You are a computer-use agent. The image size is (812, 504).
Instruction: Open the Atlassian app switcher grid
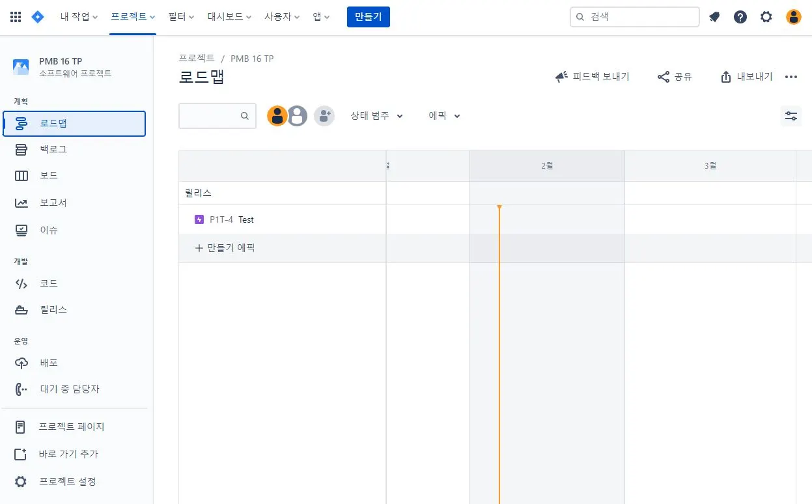[15, 16]
